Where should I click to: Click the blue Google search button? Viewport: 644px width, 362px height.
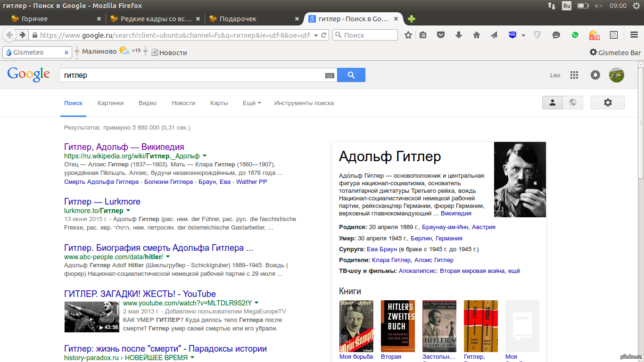pos(351,75)
